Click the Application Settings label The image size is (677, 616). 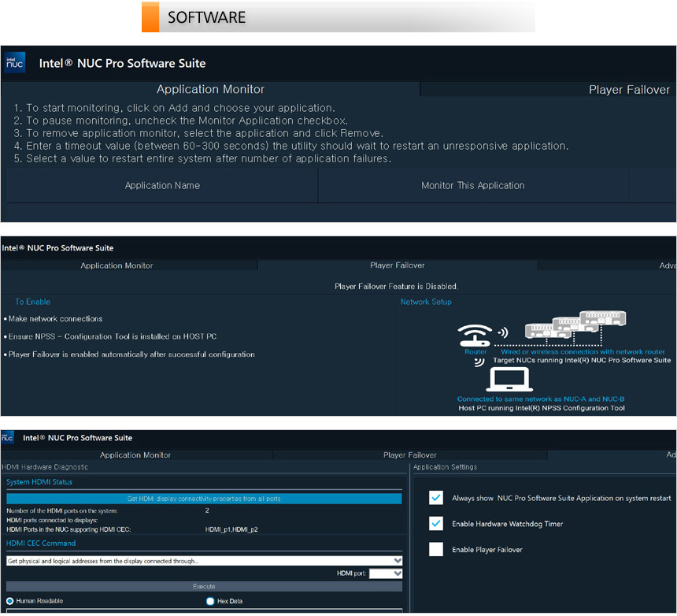pyautogui.click(x=445, y=467)
